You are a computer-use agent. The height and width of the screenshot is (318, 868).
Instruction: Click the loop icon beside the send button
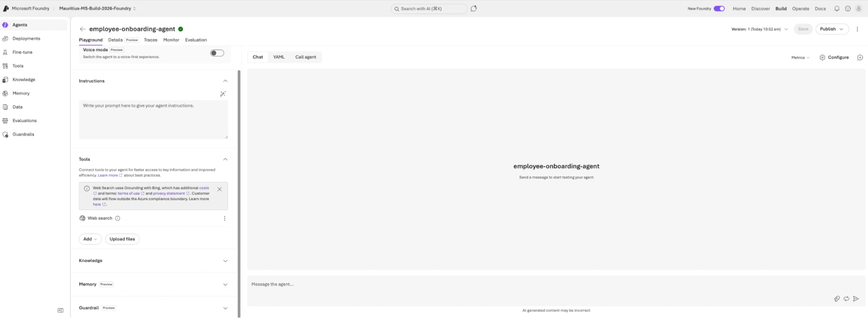pos(846,299)
